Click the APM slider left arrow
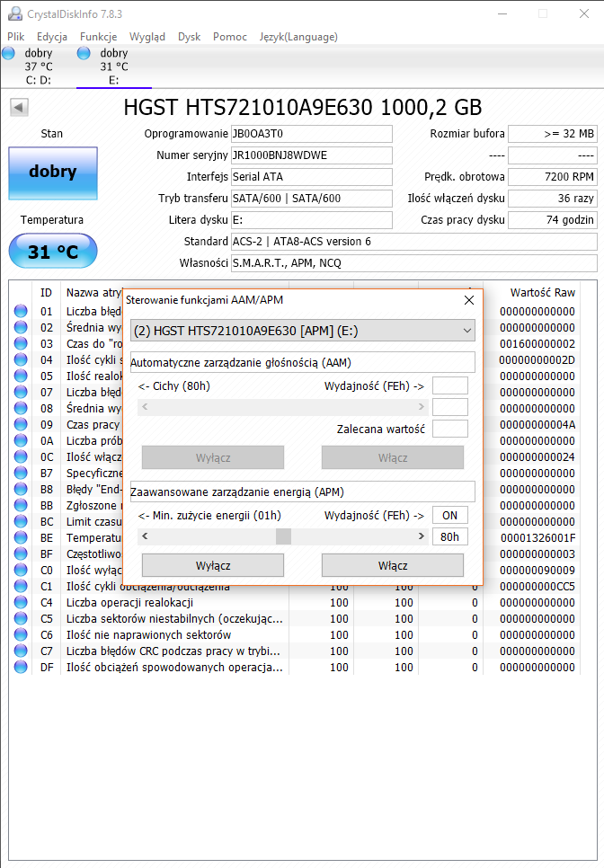Viewport: 604px width, 868px height. pyautogui.click(x=145, y=536)
